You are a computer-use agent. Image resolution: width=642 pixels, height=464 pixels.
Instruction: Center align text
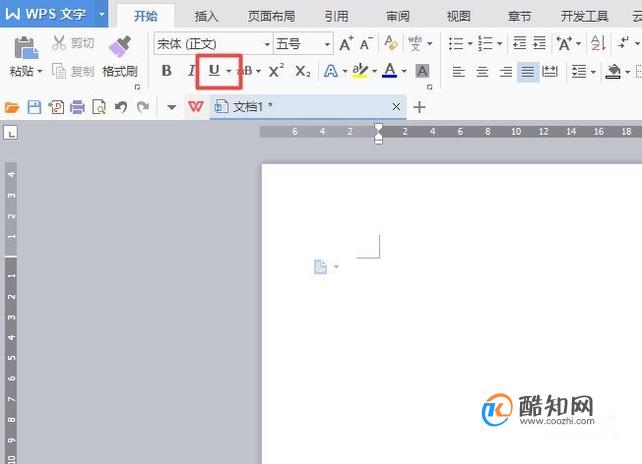(x=482, y=72)
